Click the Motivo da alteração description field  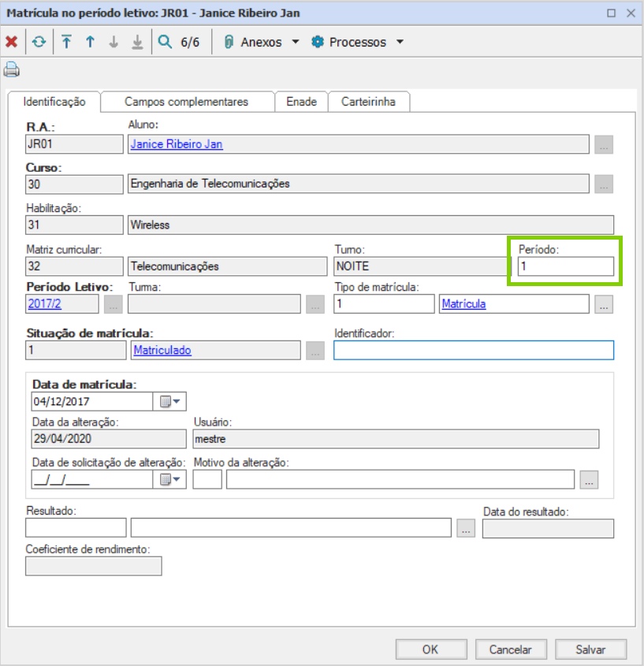click(400, 479)
